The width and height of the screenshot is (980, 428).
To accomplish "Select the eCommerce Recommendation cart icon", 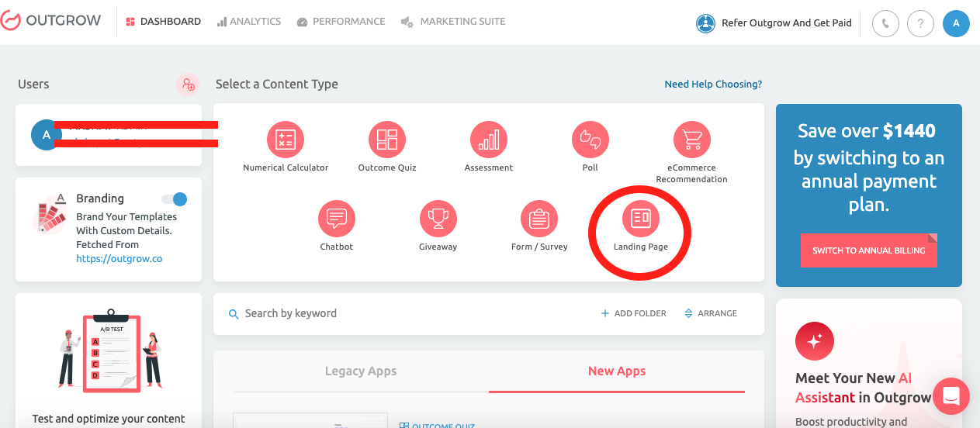I will click(692, 140).
